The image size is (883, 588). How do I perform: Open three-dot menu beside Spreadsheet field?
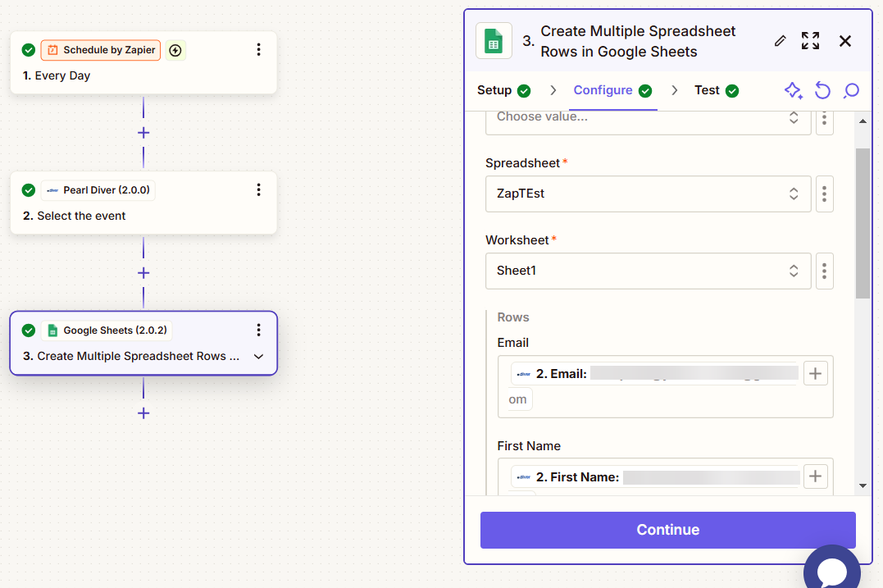pyautogui.click(x=825, y=194)
